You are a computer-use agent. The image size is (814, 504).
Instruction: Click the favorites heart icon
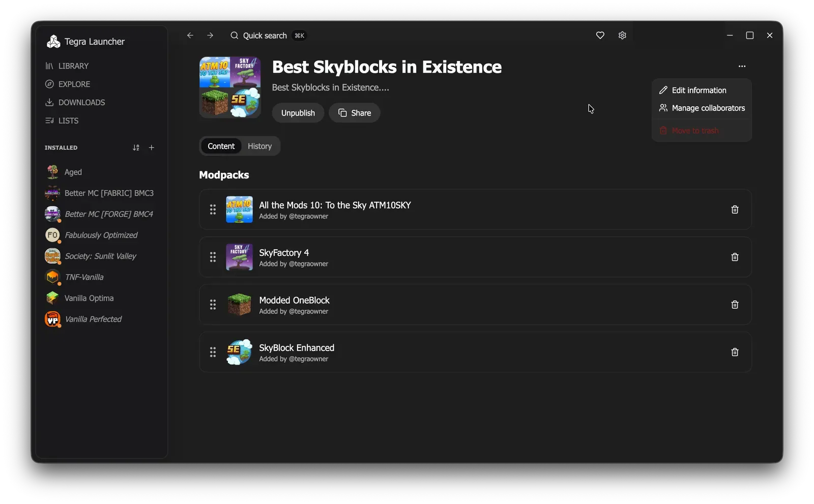point(600,35)
